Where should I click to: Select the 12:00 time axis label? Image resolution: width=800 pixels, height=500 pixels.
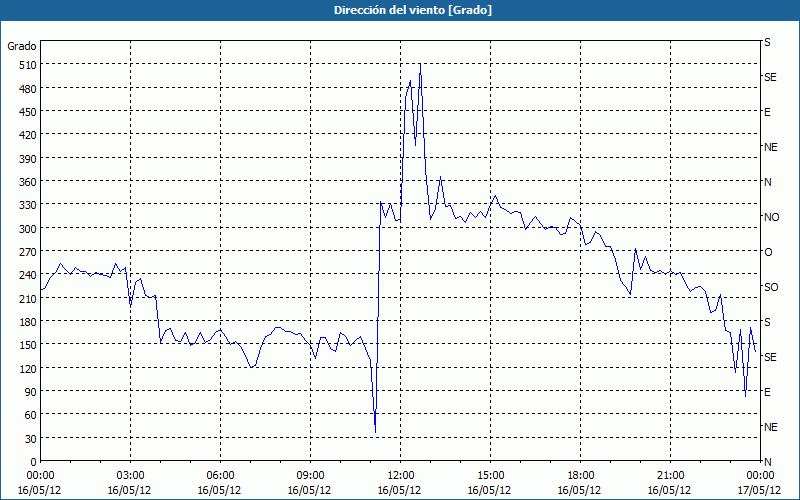(x=401, y=476)
